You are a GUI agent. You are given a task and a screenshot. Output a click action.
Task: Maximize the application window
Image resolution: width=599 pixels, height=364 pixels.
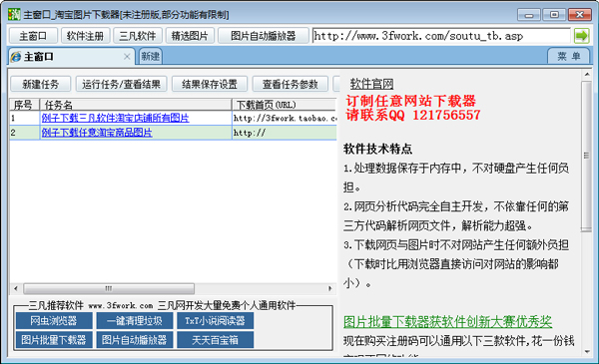[x=554, y=15]
